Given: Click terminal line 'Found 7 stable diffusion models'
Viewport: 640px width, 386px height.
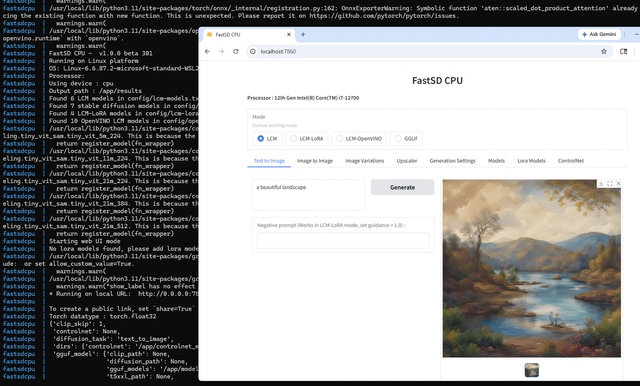Looking at the screenshot, I should point(124,106).
